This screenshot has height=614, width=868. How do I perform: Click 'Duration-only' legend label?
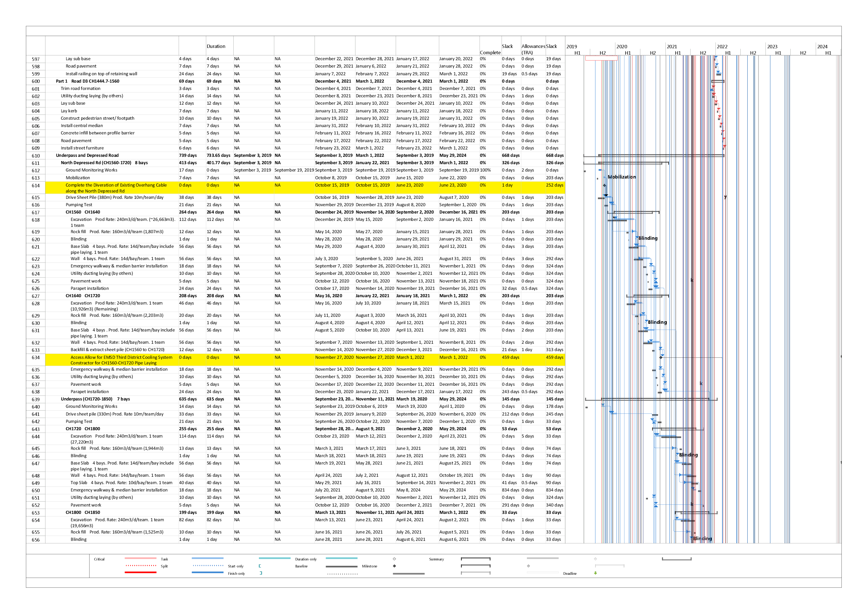(x=306, y=559)
